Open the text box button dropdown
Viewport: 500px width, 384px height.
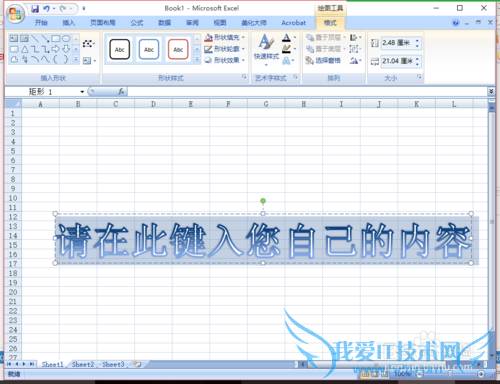95,61
